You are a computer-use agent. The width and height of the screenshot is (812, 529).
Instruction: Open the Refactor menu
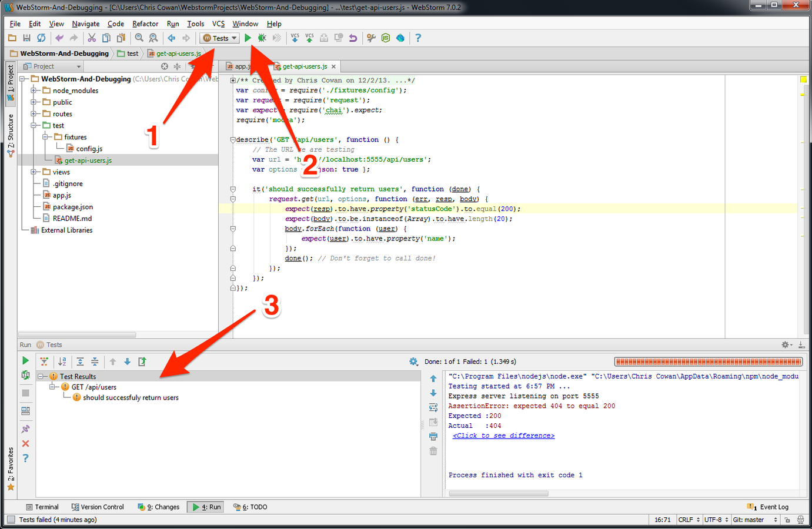pos(145,24)
